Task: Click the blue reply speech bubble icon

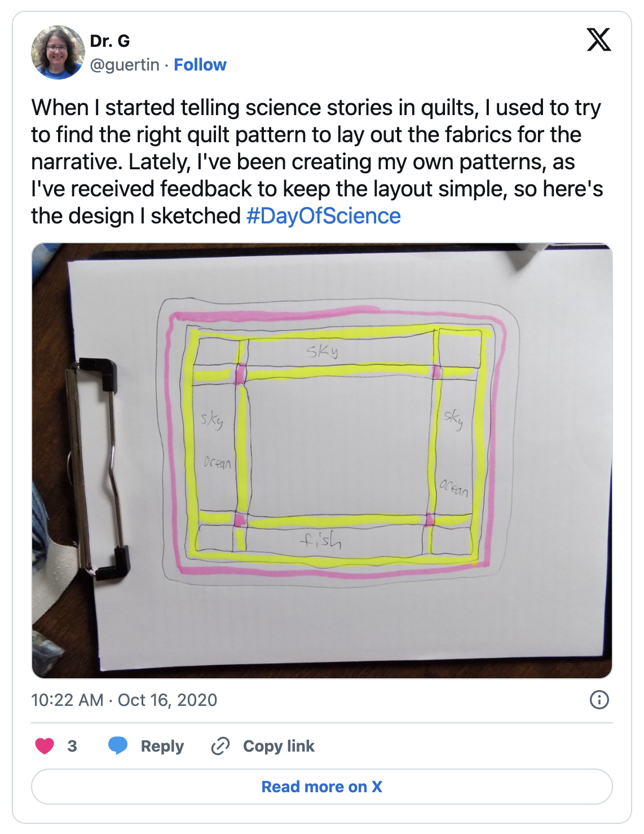Action: click(x=118, y=745)
